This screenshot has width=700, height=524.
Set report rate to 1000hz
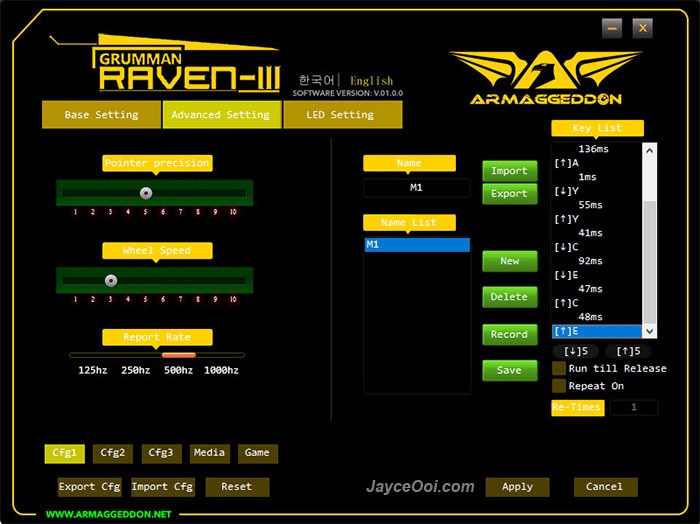pyautogui.click(x=221, y=370)
